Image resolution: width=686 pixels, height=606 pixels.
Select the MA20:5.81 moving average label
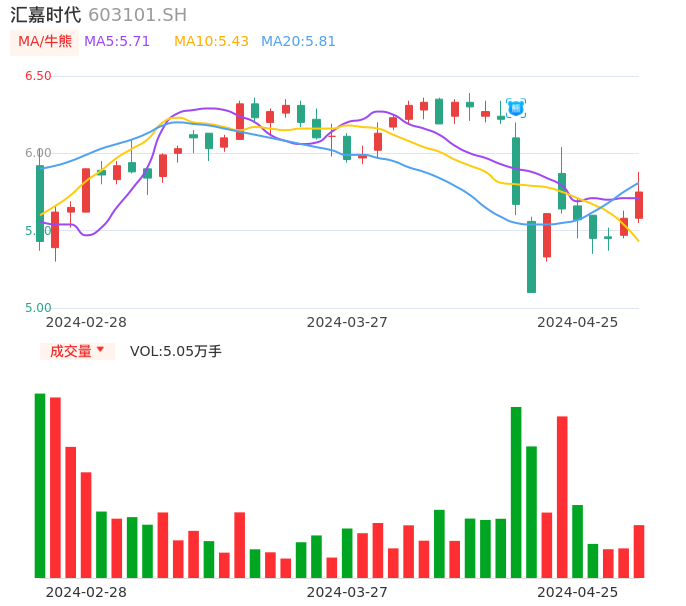tap(298, 42)
